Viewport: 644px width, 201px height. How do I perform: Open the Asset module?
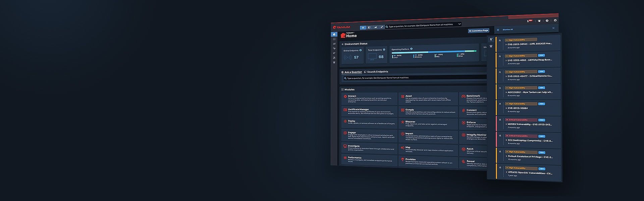[x=428, y=99]
